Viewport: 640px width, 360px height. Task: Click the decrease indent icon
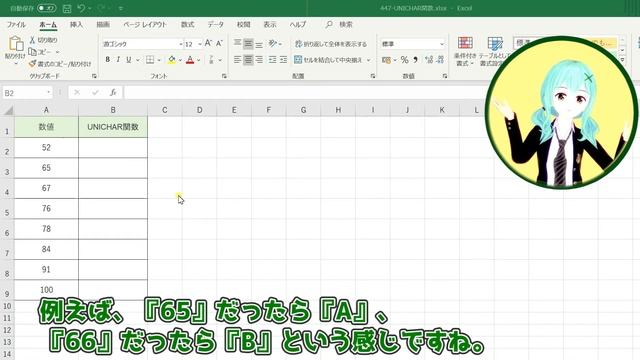pos(273,60)
